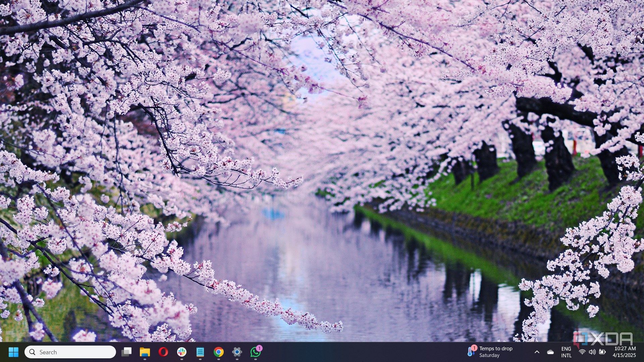The image size is (644, 362).
Task: Open the clock and date calendar flyout
Action: click(x=624, y=352)
